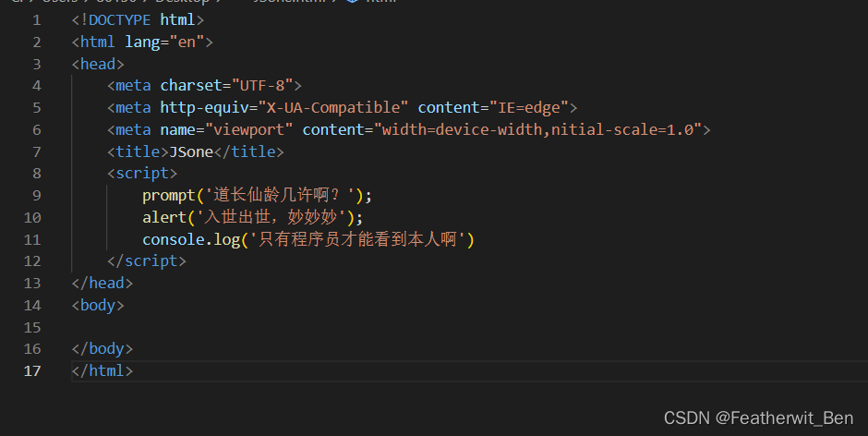The height and width of the screenshot is (436, 868).
Task: Click the closing script tag on line 12
Action: click(x=147, y=260)
